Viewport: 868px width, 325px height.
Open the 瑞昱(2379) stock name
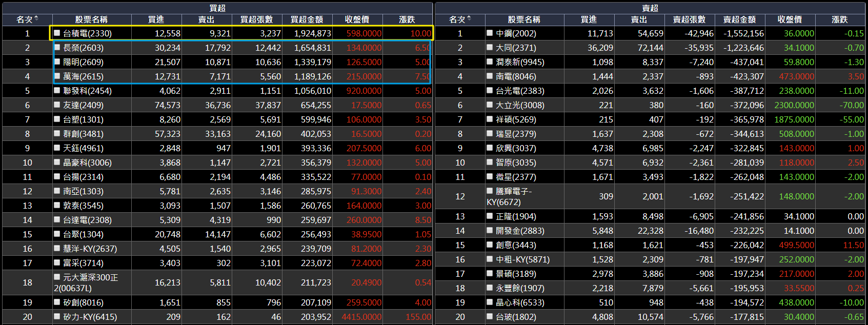pyautogui.click(x=516, y=134)
